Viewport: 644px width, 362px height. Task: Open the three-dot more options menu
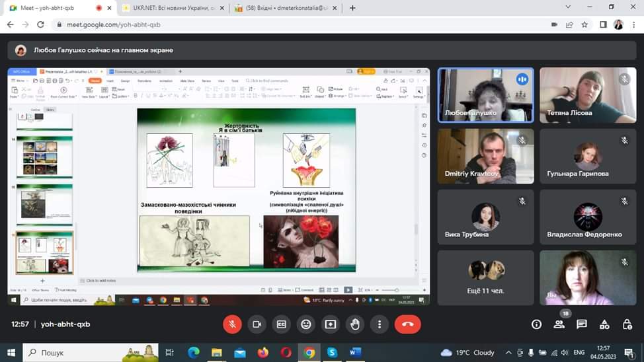click(380, 324)
